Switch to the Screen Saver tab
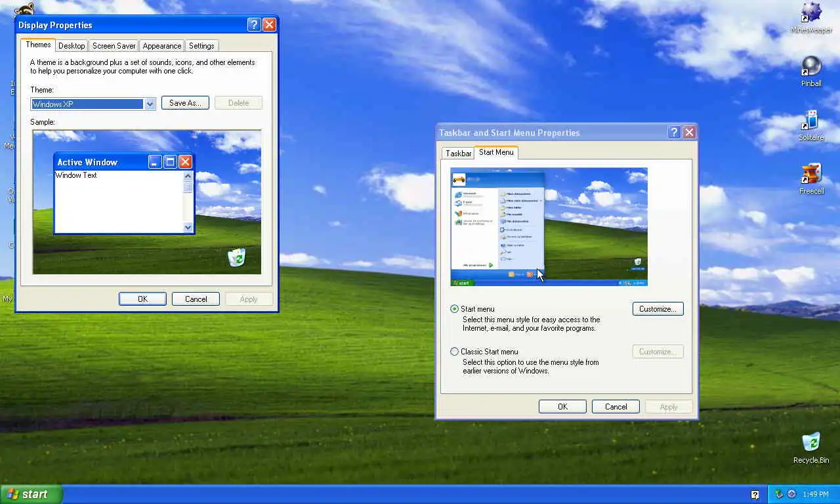This screenshot has width=840, height=504. [x=114, y=46]
